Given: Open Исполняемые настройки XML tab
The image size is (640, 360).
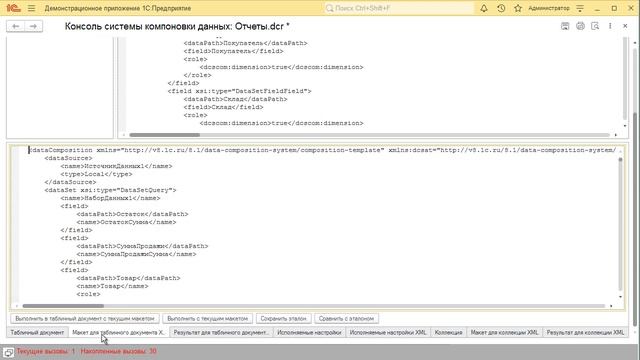Looking at the screenshot, I should click(x=388, y=333).
